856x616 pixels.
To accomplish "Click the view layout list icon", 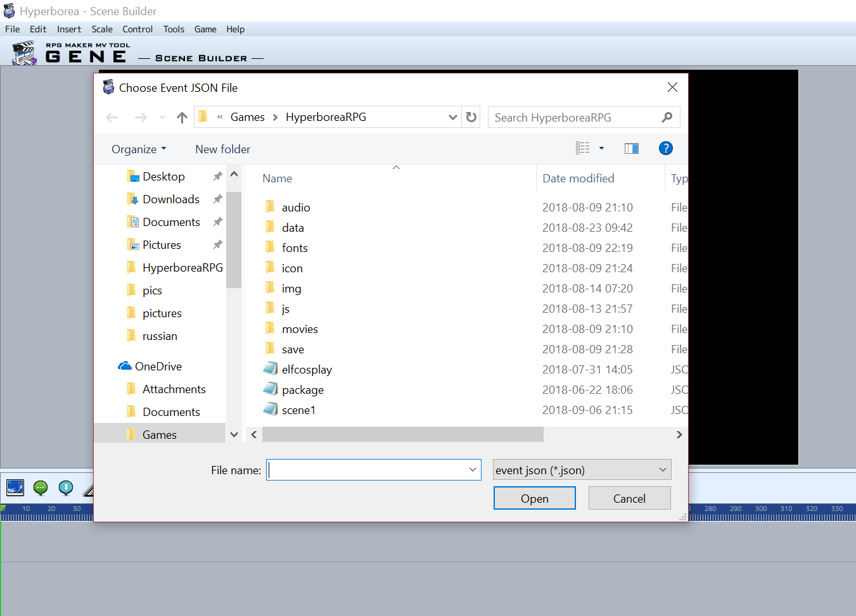I will [583, 148].
